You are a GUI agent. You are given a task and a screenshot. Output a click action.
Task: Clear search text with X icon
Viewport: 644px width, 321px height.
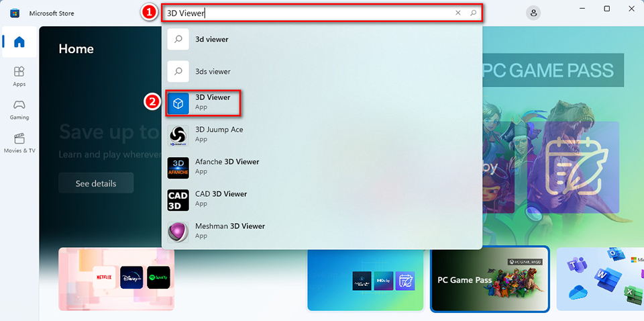(x=458, y=13)
